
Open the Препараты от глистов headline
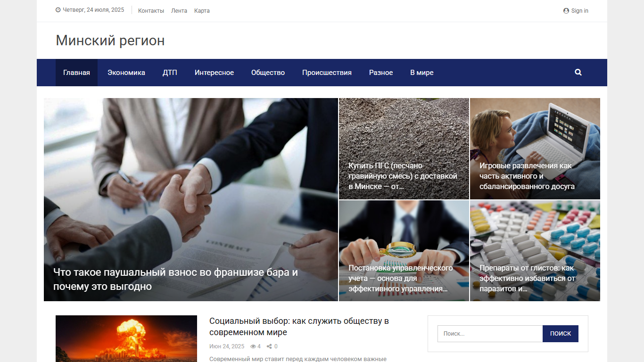pyautogui.click(x=528, y=278)
